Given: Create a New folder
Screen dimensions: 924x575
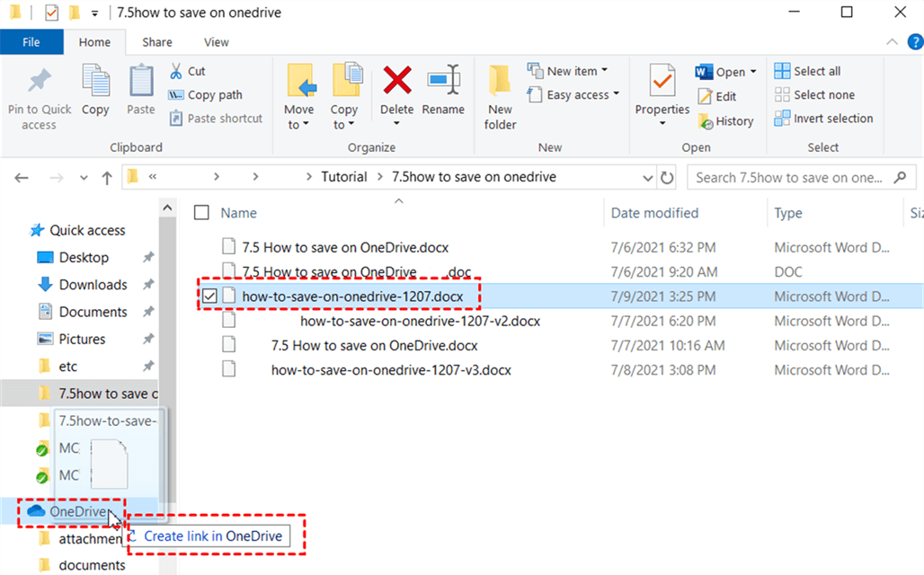Looking at the screenshot, I should coord(501,97).
